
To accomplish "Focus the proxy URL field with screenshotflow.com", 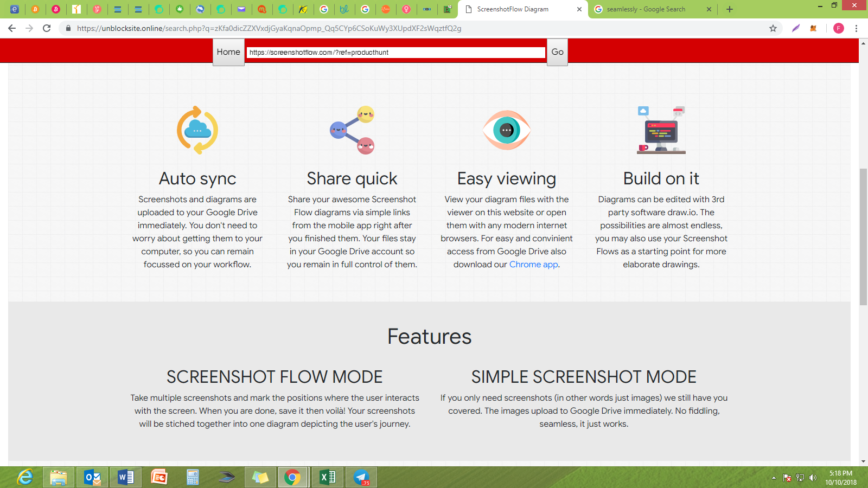I will [x=395, y=53].
